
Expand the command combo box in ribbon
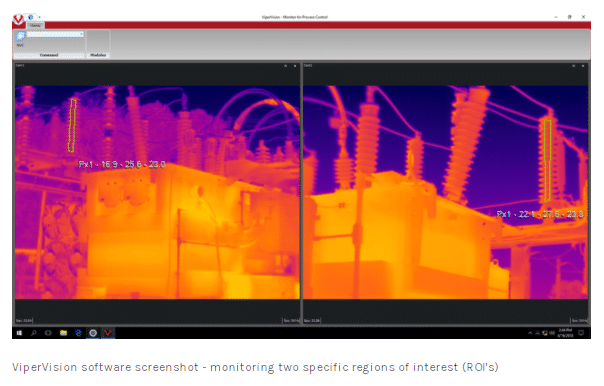[55, 35]
